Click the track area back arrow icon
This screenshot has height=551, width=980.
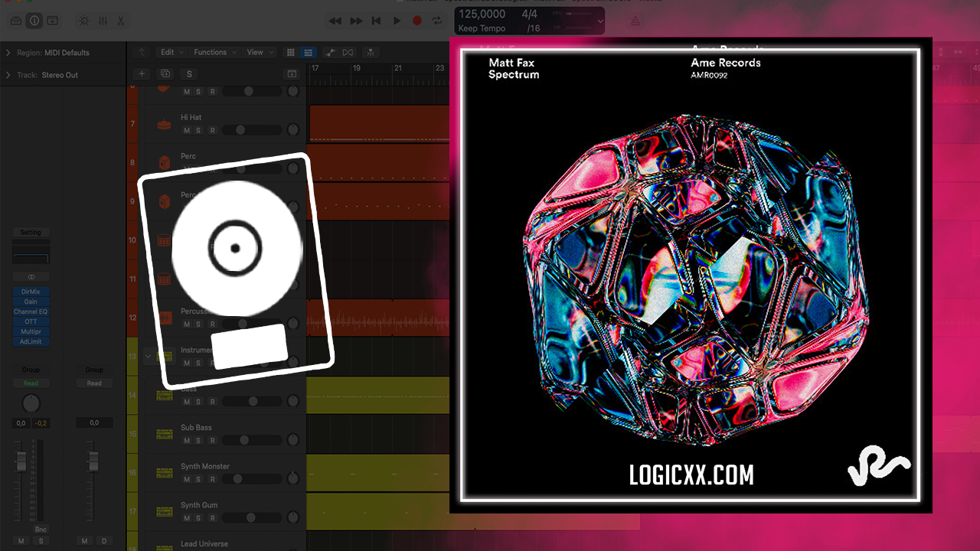(141, 52)
